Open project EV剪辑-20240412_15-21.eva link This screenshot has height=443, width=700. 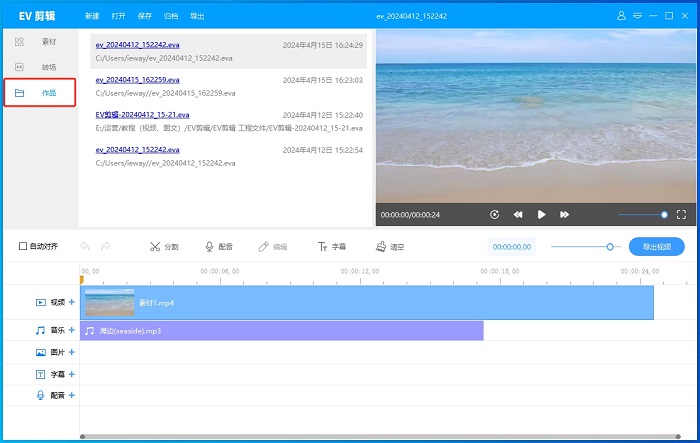(x=142, y=114)
